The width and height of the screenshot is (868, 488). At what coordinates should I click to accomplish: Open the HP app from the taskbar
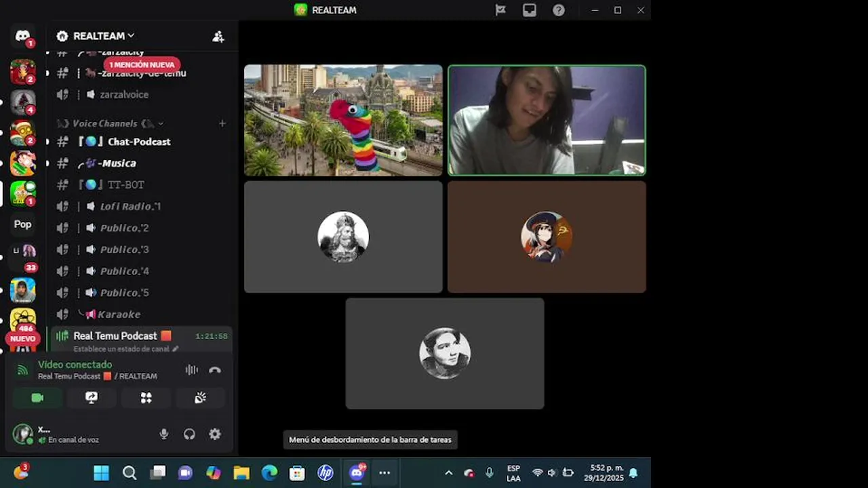point(325,473)
